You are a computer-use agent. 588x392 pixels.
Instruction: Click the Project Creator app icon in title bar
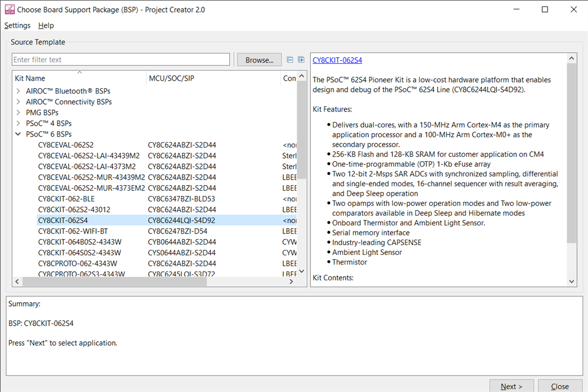pos(10,9)
